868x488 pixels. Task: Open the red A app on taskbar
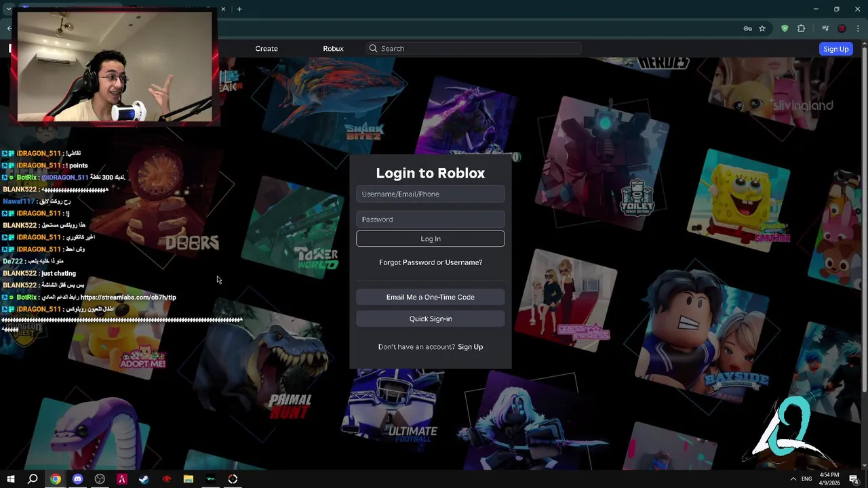(122, 479)
